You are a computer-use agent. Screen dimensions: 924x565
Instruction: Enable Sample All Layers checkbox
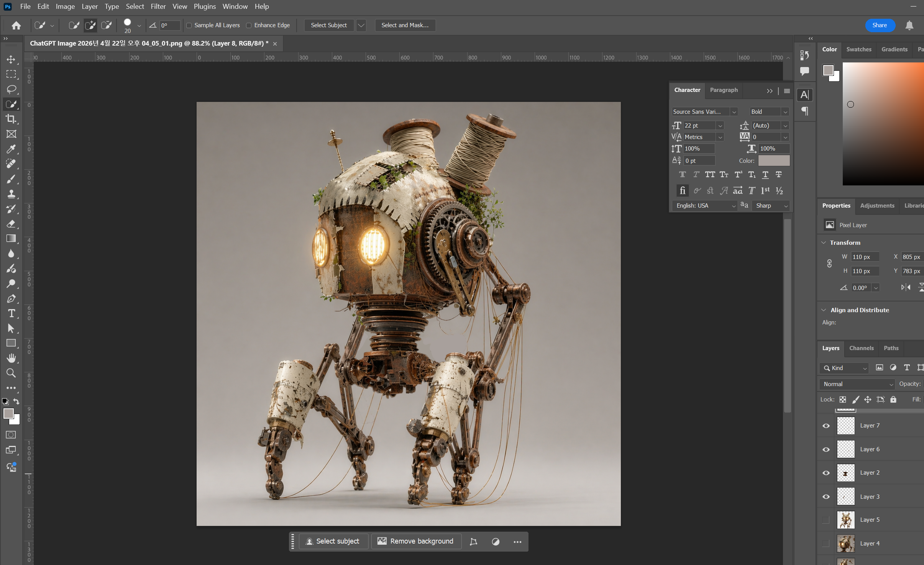[189, 25]
